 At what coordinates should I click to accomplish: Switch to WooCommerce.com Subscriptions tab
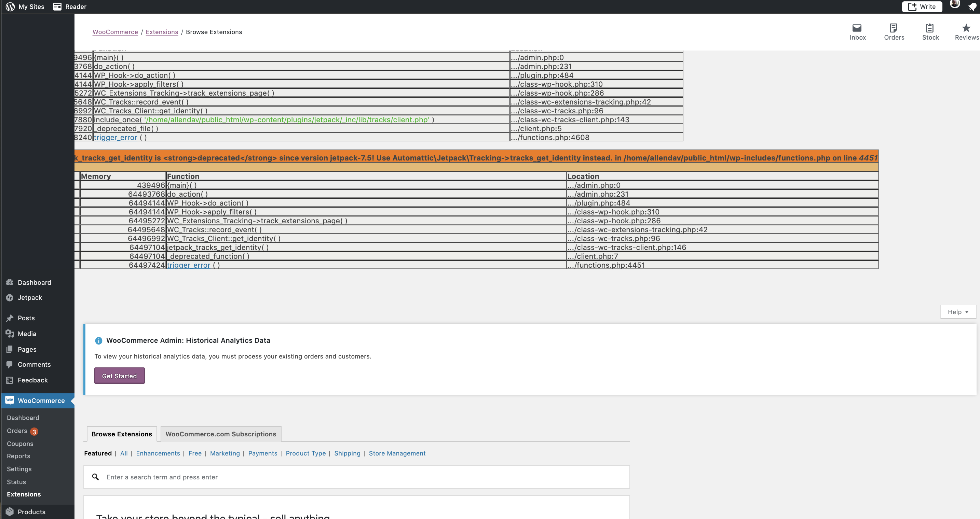click(x=221, y=434)
